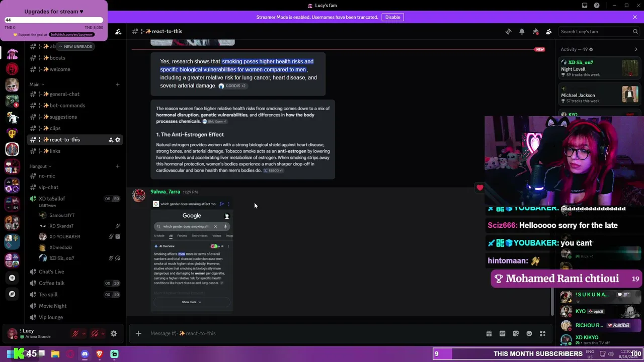Screen dimensions: 644x362
Task: Open apps launcher icon in message bar
Action: (x=543, y=333)
